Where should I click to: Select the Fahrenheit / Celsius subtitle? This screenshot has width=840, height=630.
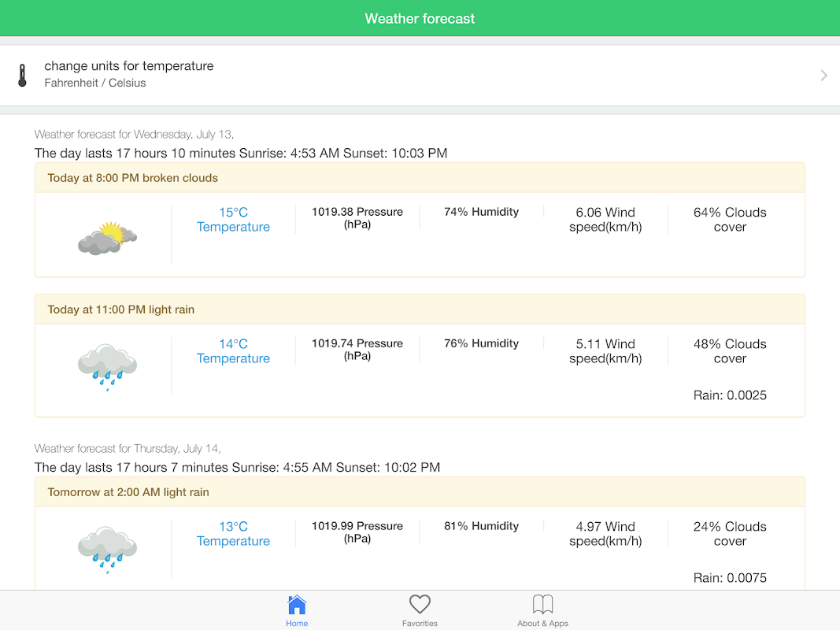click(x=95, y=83)
